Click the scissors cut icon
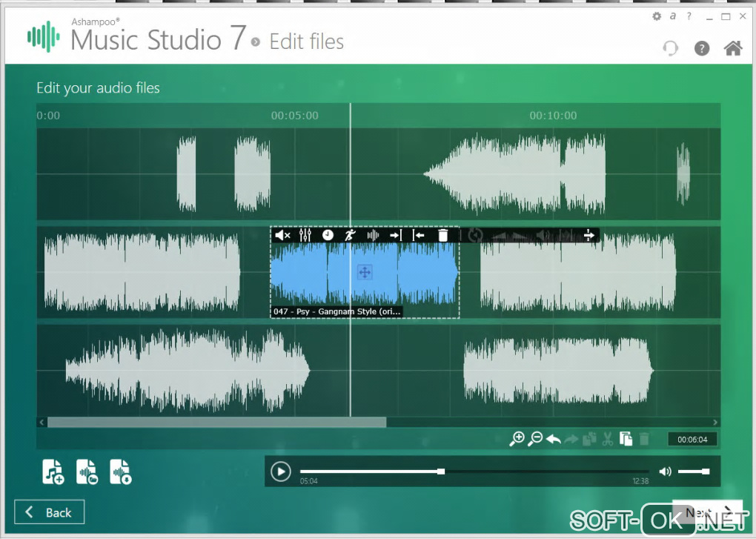This screenshot has width=756, height=539. tap(608, 439)
